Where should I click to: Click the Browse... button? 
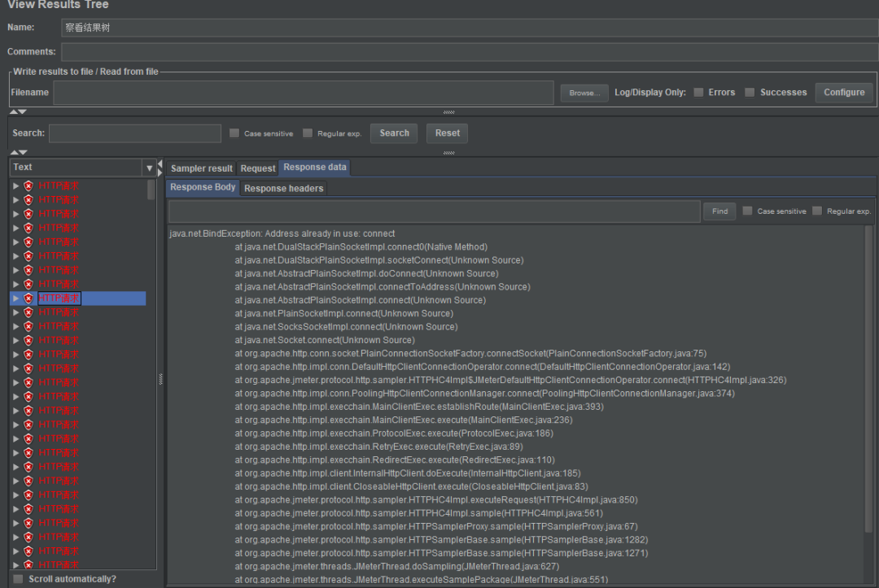[x=584, y=93]
